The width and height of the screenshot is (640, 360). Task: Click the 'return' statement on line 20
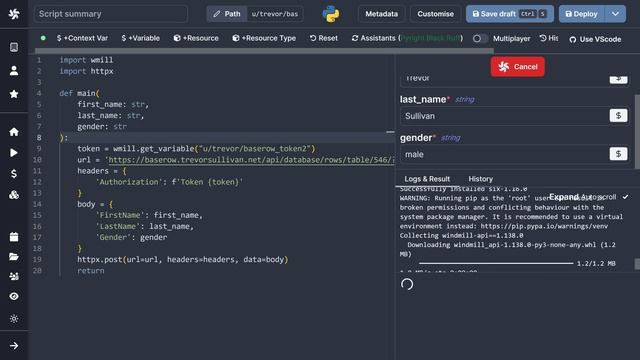91,271
